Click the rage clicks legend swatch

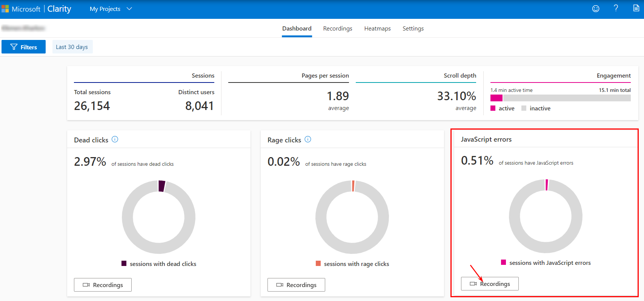coord(318,263)
